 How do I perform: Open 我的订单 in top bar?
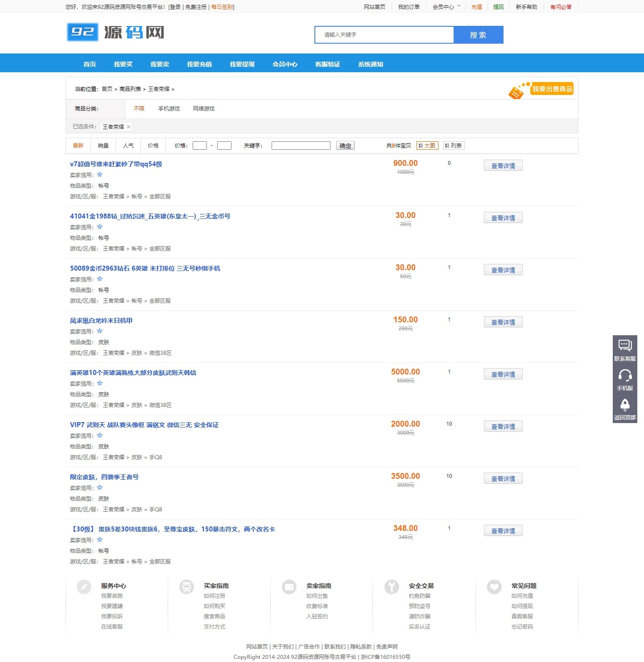click(x=409, y=7)
